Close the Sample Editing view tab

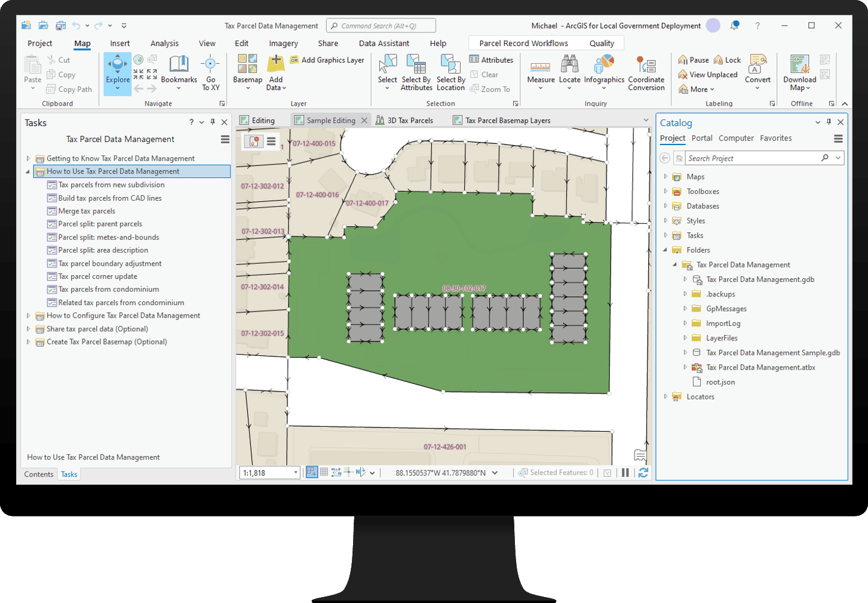[364, 121]
